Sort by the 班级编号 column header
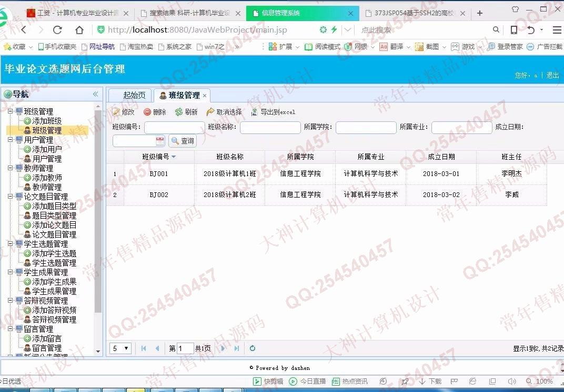This screenshot has height=392, width=564. [159, 157]
